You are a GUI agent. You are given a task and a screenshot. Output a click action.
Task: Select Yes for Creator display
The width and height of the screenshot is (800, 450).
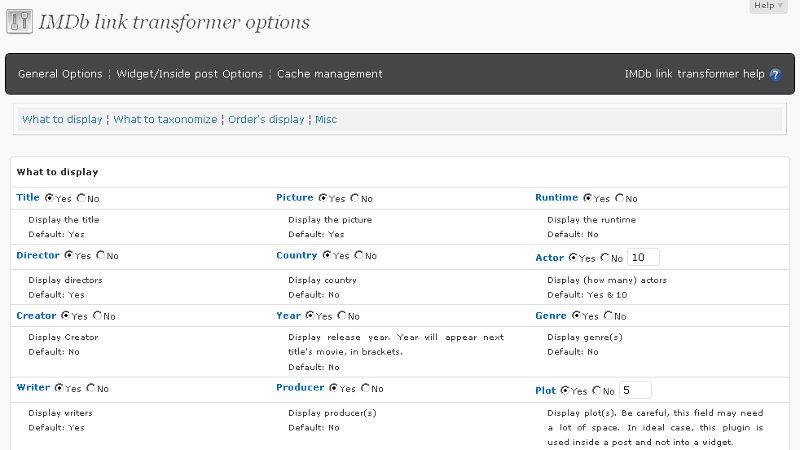65,315
